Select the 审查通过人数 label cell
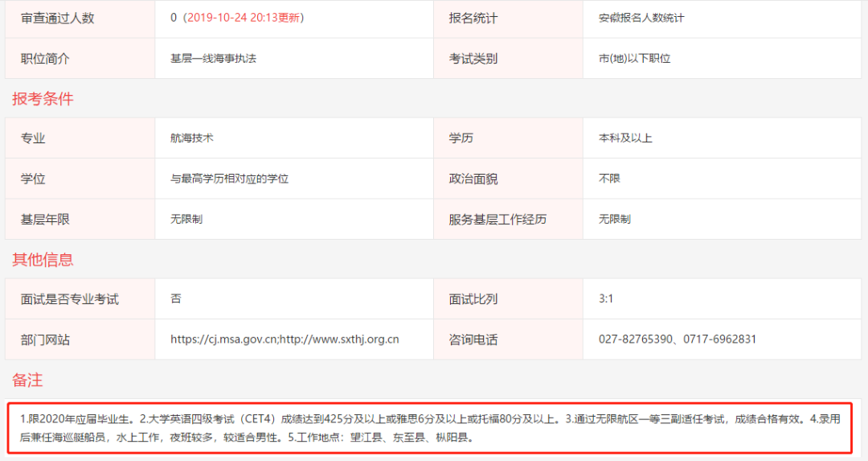Screen dimensions: 868x461 pos(80,18)
